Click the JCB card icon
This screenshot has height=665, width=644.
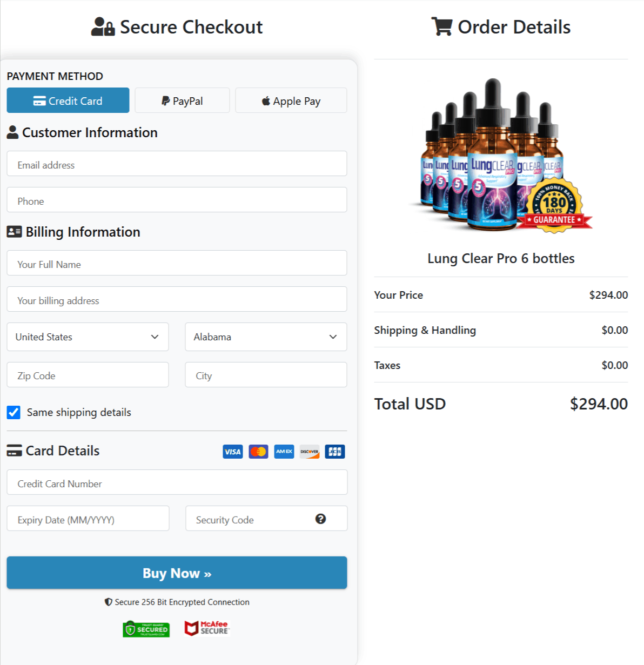(334, 451)
